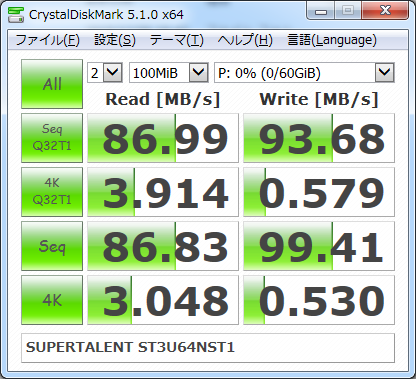Click the 4K write result 0.530

click(x=319, y=300)
